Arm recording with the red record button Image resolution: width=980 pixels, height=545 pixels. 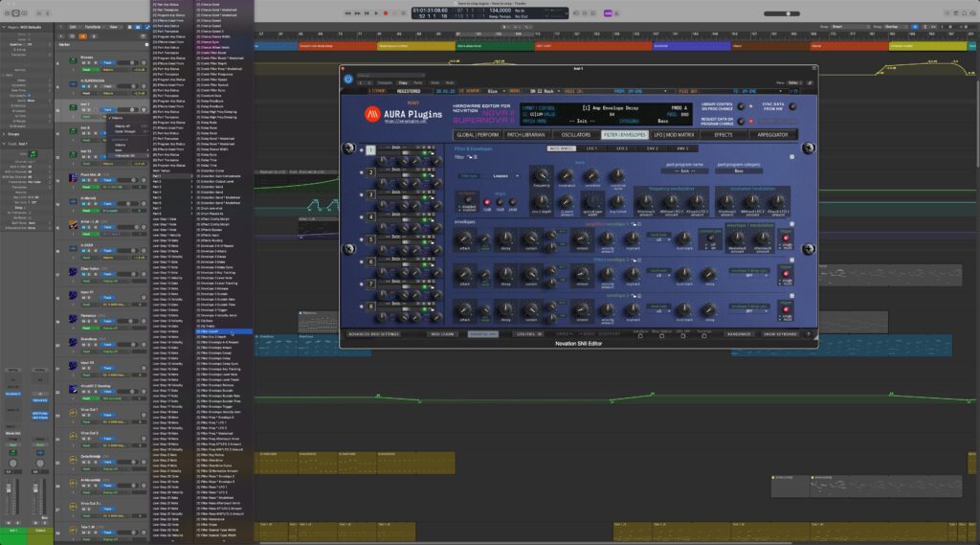(386, 13)
